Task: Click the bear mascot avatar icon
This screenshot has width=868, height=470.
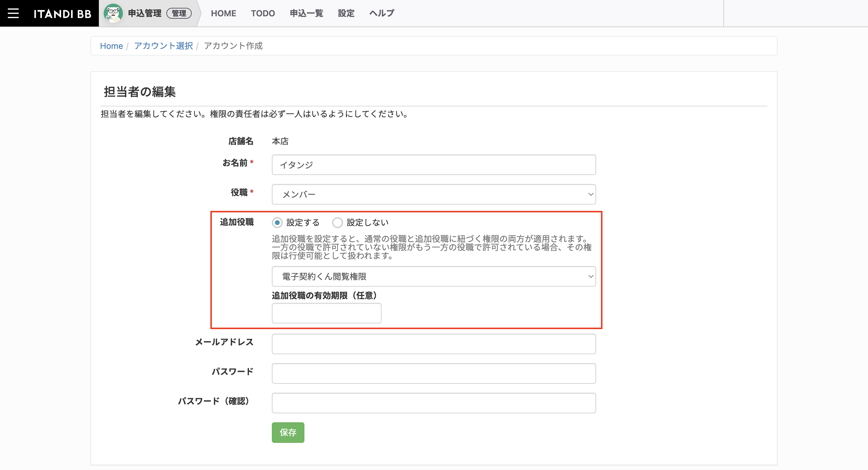Action: (113, 13)
